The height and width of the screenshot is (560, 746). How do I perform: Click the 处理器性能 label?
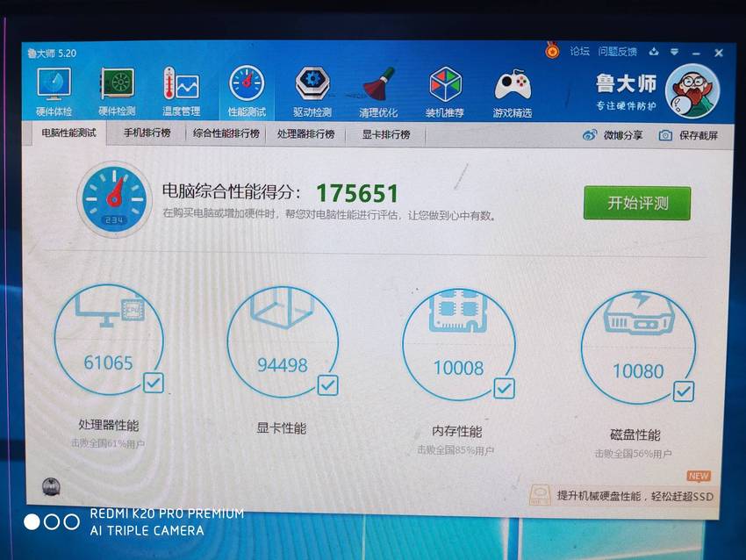[x=109, y=425]
